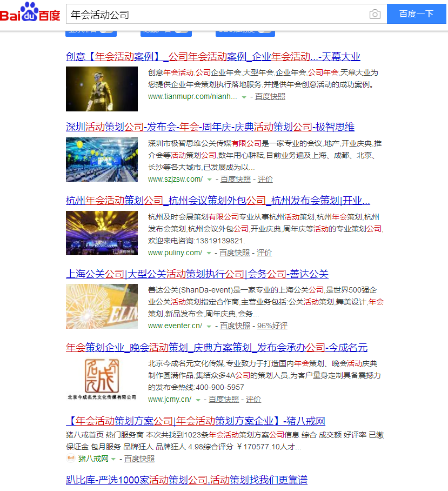
Task: Click the www.tianmupr.com URL
Action: click(192, 96)
